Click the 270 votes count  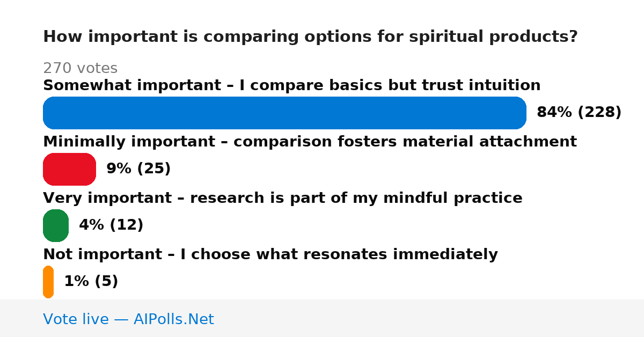click(80, 68)
